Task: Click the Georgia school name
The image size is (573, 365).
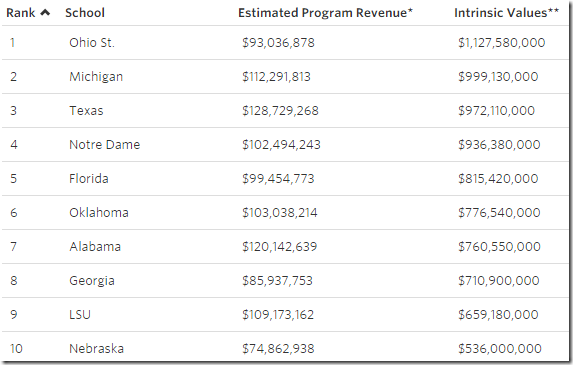Action: (92, 281)
